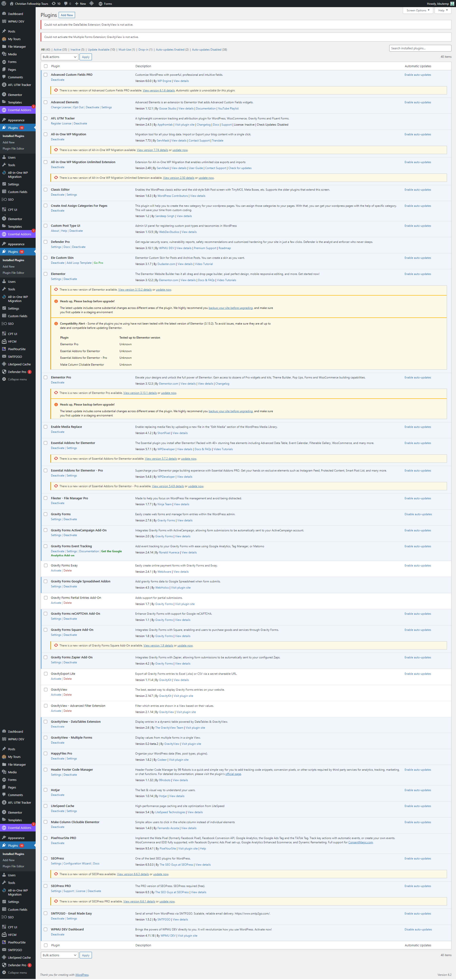This screenshot has width=456, height=980.
Task: Click the WordPress logo in admin bar
Action: (x=4, y=3)
